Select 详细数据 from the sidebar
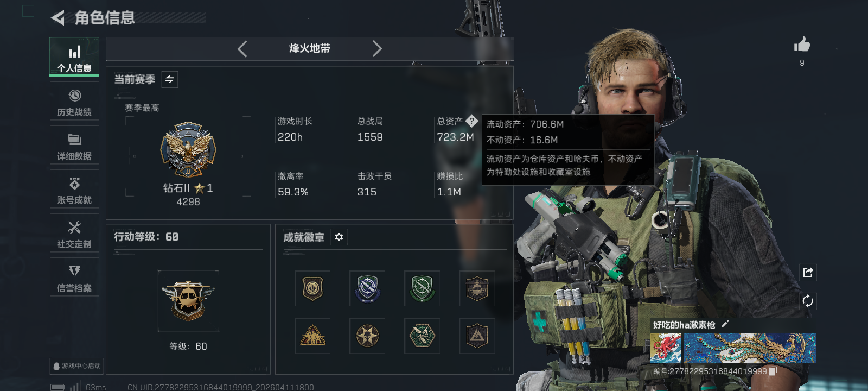 coord(74,145)
